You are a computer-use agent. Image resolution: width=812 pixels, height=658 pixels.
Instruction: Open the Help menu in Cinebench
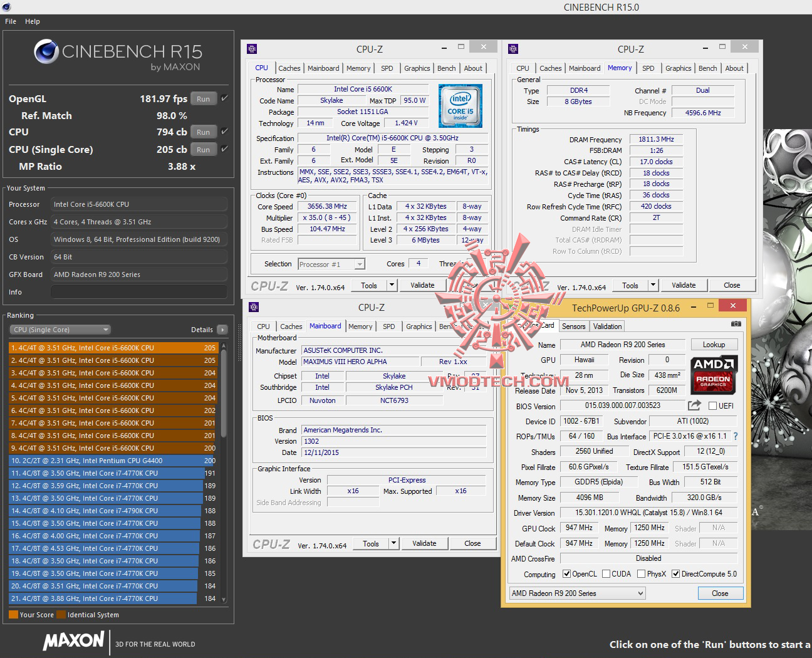(x=33, y=21)
